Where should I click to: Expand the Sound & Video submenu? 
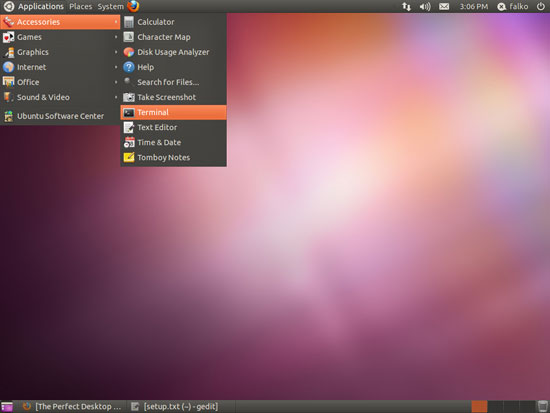[x=60, y=97]
